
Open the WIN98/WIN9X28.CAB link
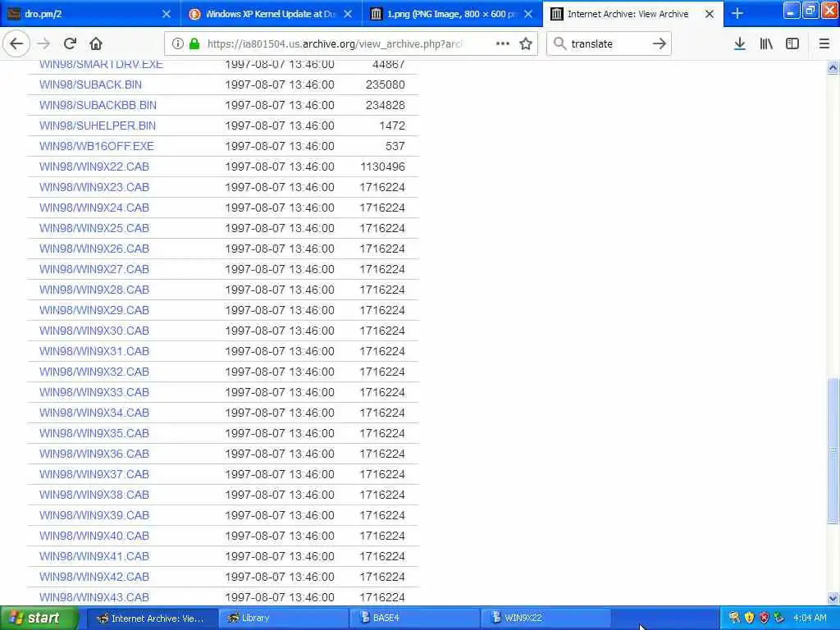[x=94, y=290]
